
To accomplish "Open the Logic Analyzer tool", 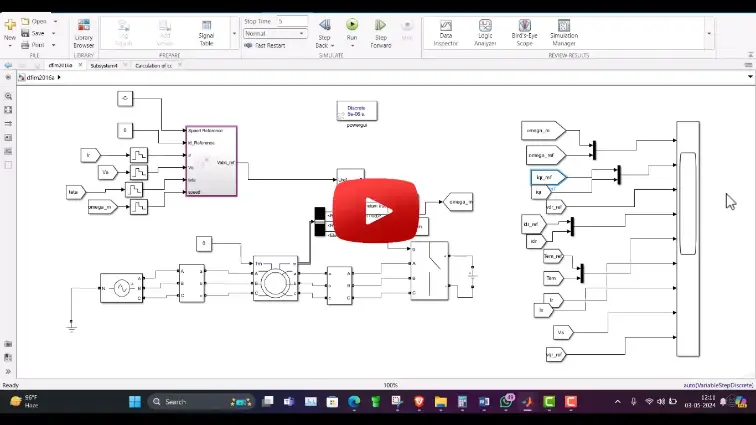I will (x=485, y=31).
